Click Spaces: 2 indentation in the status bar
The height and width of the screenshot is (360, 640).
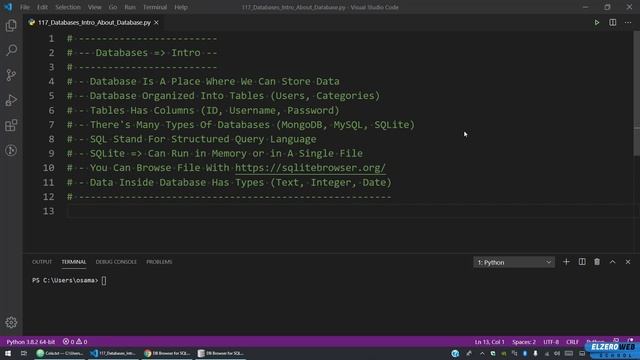pos(524,342)
